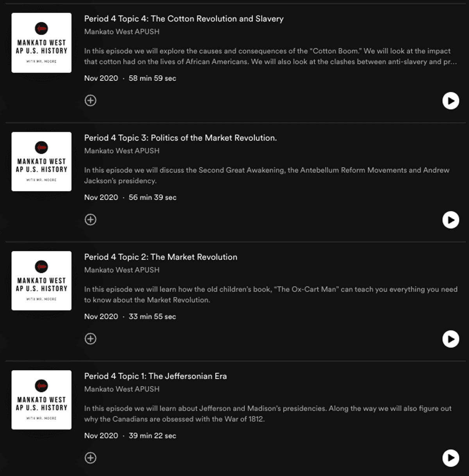The image size is (469, 476).
Task: Save Topic 2 Market Revolution episode with plus icon
Action: coord(90,339)
